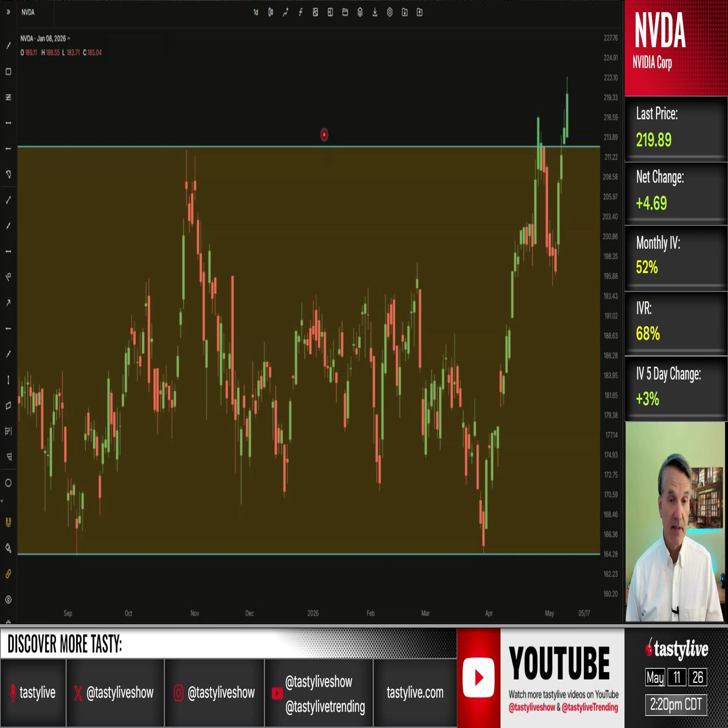Screen dimensions: 728x728
Task: Click the 2026 date axis label
Action: click(x=313, y=613)
